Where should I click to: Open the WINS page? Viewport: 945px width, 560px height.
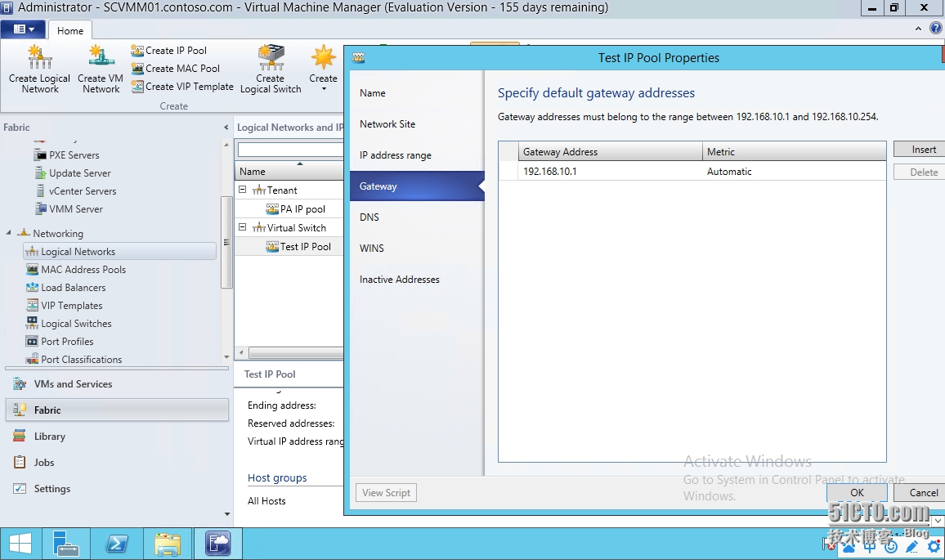pos(416,249)
